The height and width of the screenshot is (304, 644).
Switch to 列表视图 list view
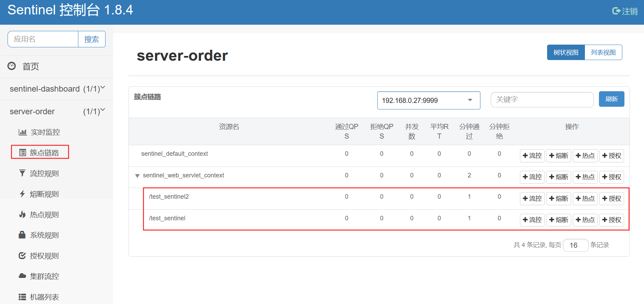click(603, 52)
